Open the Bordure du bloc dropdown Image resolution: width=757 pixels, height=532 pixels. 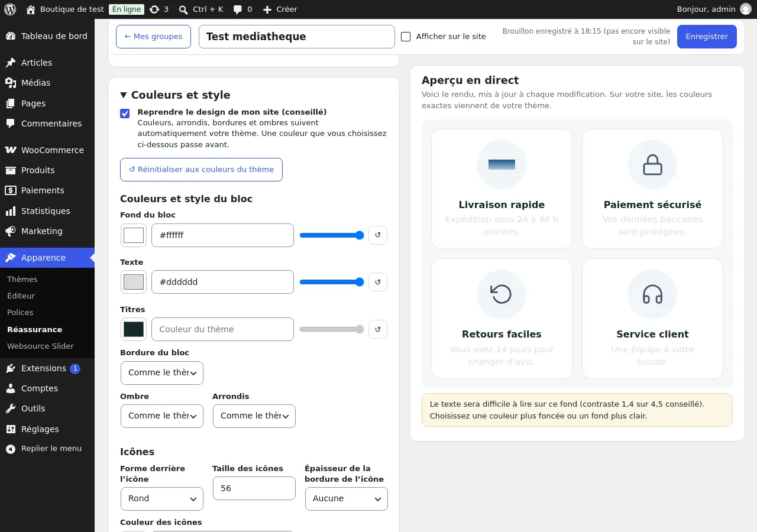coord(162,373)
